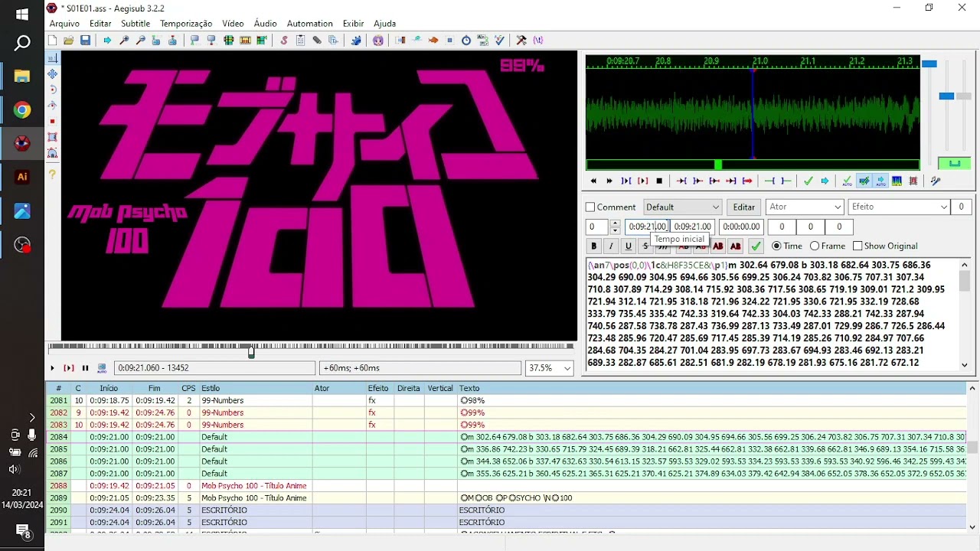Open the Exibir menu
This screenshot has height=551, width=980.
(353, 24)
